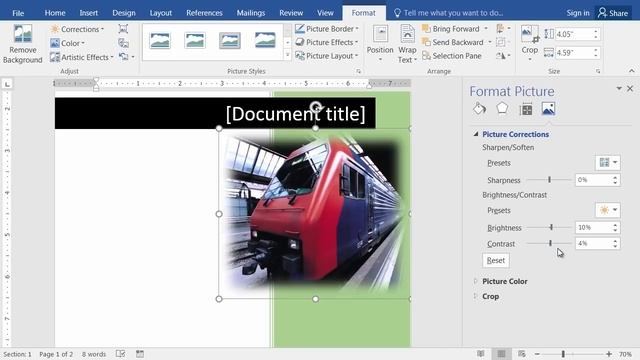Open Brightness/Contrast Presets dropdown
This screenshot has width=640, height=360.
point(608,210)
